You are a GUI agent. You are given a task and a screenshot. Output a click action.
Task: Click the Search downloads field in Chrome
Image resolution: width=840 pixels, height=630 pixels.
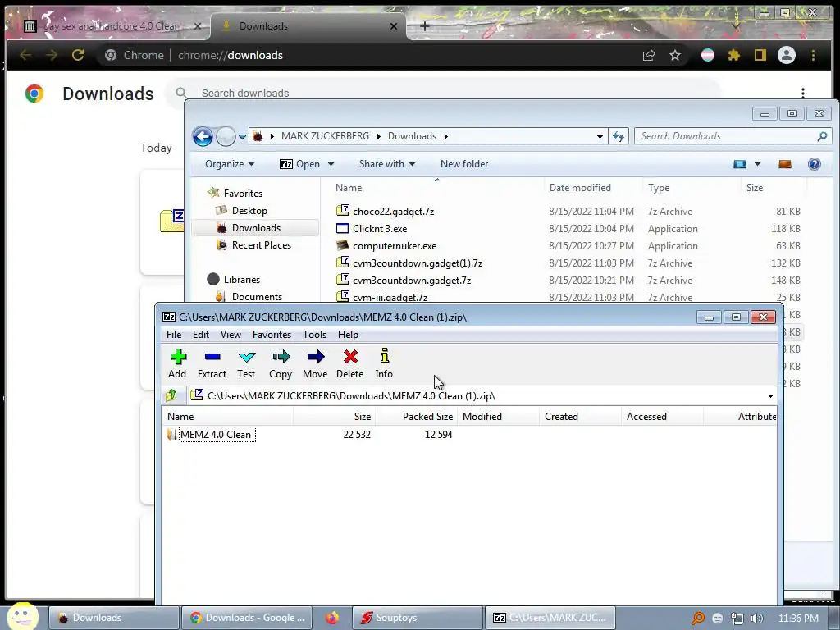444,94
